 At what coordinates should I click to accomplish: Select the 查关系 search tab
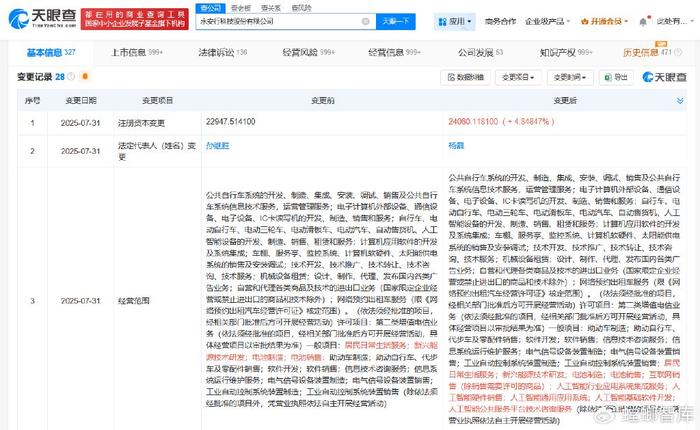271,8
